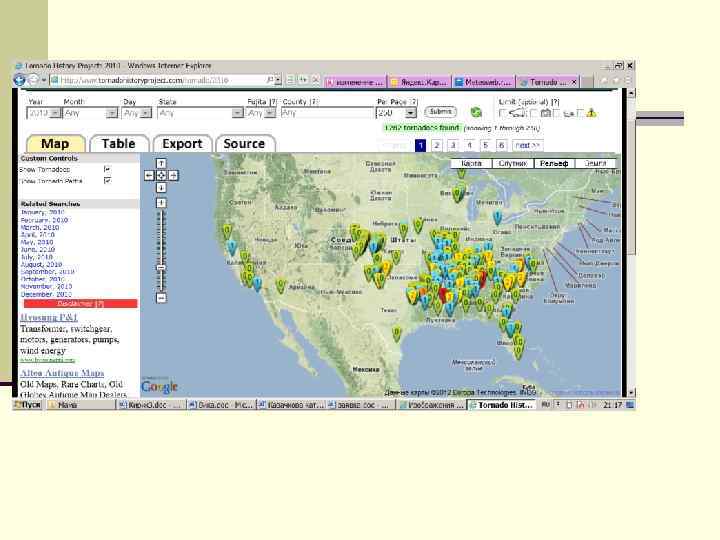This screenshot has height=540, width=720.
Task: Click the red tornado marker in Mississippi area
Action: click(444, 293)
